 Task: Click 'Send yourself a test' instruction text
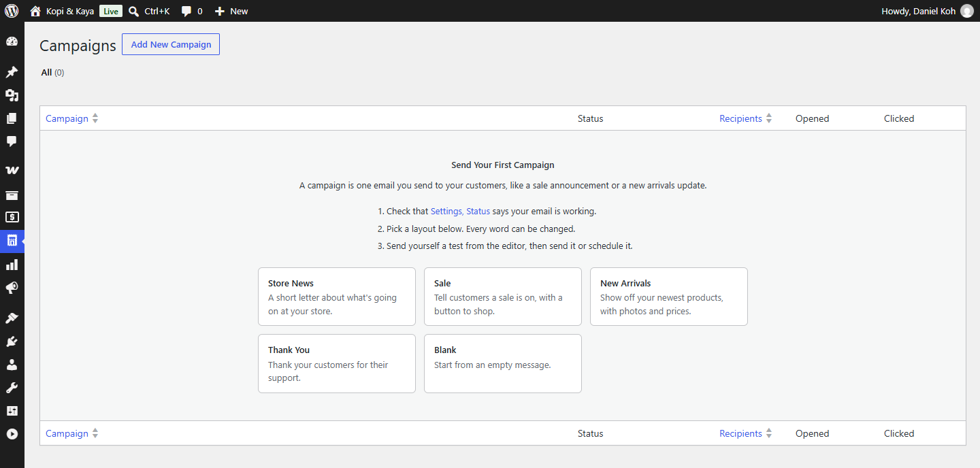(510, 246)
